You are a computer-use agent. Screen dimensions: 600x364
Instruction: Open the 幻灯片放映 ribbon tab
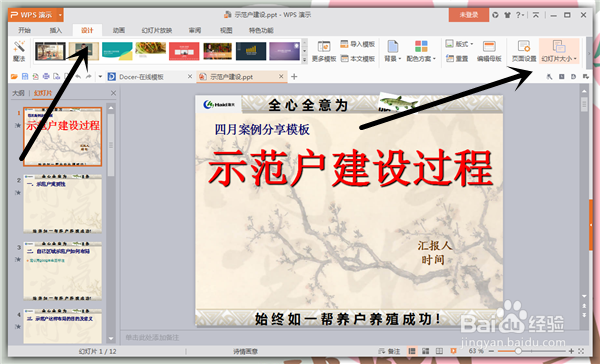[x=157, y=30]
